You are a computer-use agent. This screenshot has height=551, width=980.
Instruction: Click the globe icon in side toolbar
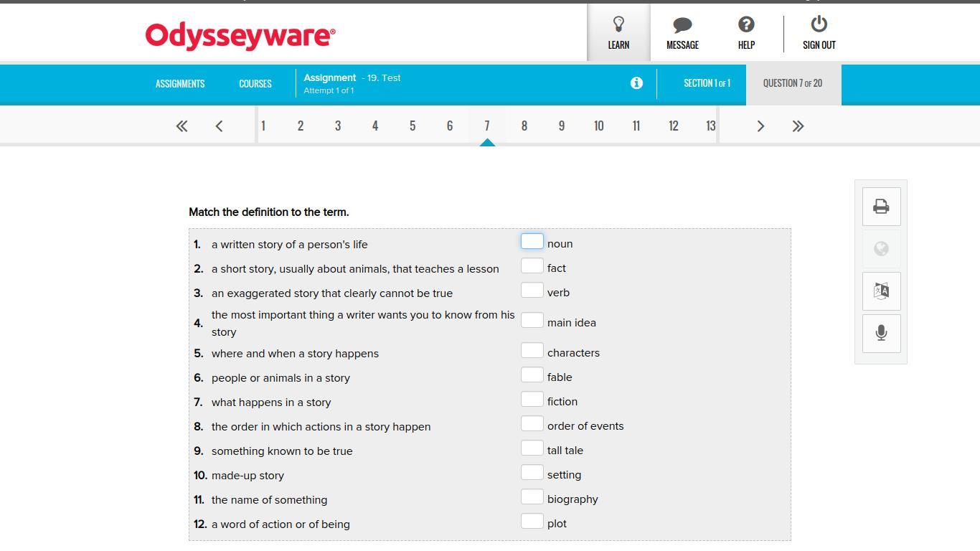[881, 248]
